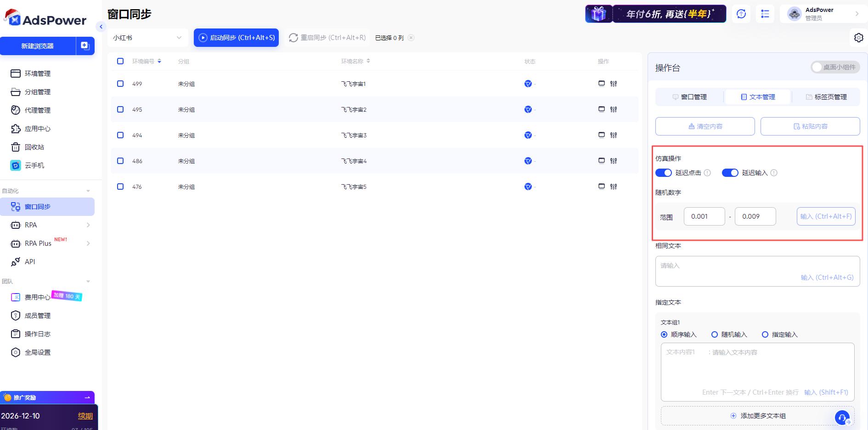The height and width of the screenshot is (430, 868).
Task: Check the checkbox for profile 494
Action: pyautogui.click(x=120, y=135)
